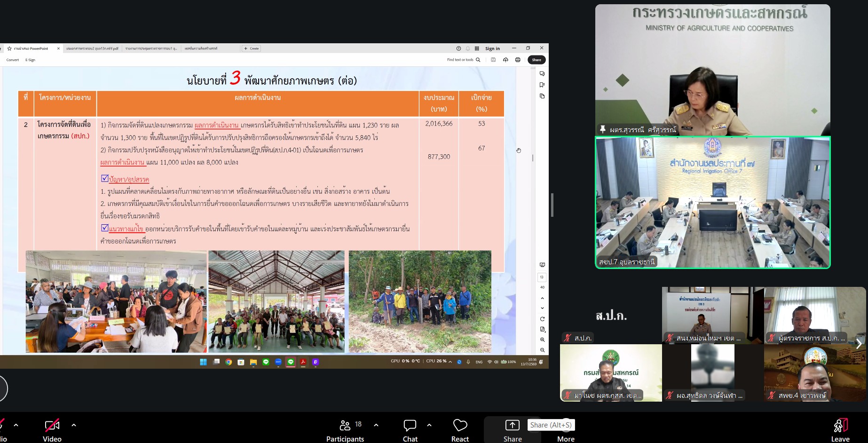Click the ปัญหา/อุปสรรค checkbox in the slide

(105, 179)
